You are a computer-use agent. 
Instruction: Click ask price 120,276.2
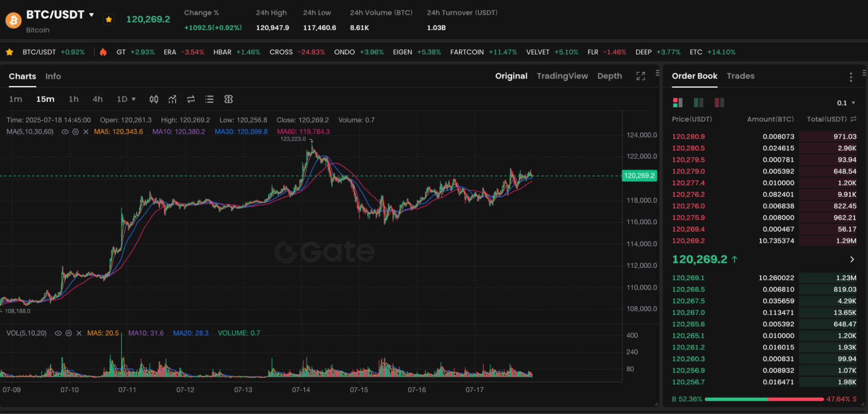tap(688, 195)
